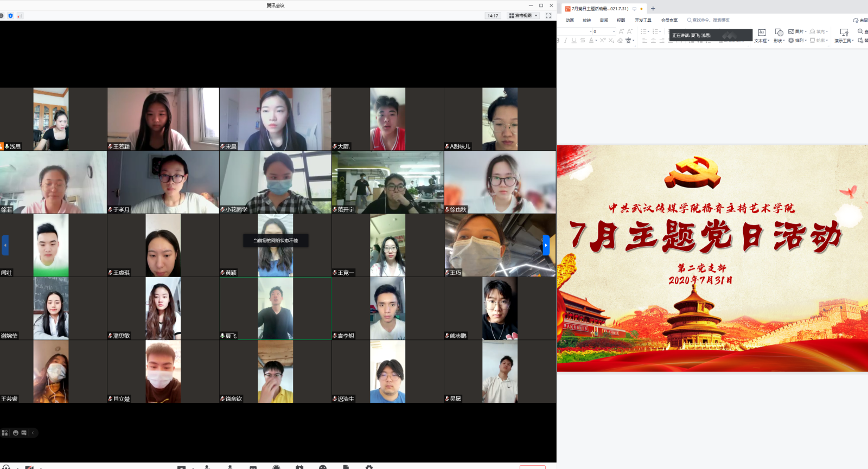The image size is (868, 469).
Task: Enter fullscreen mode in Tencent Meeting
Action: click(548, 16)
